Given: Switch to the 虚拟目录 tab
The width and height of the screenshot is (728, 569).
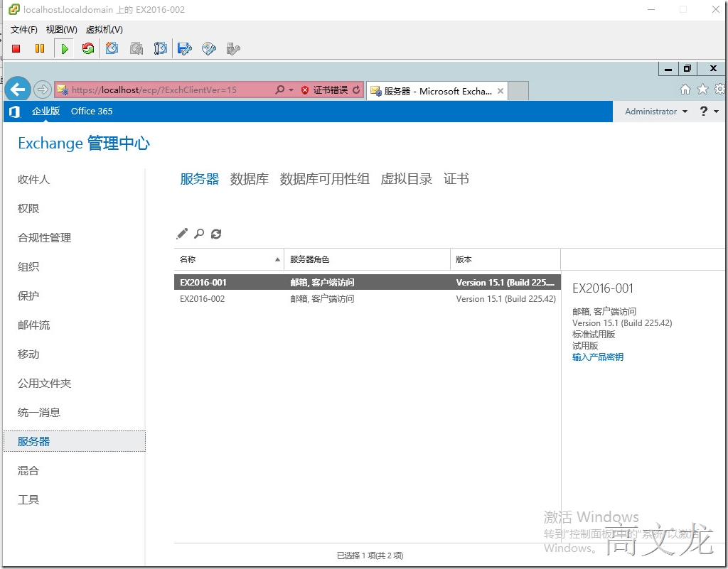Looking at the screenshot, I should click(x=406, y=179).
